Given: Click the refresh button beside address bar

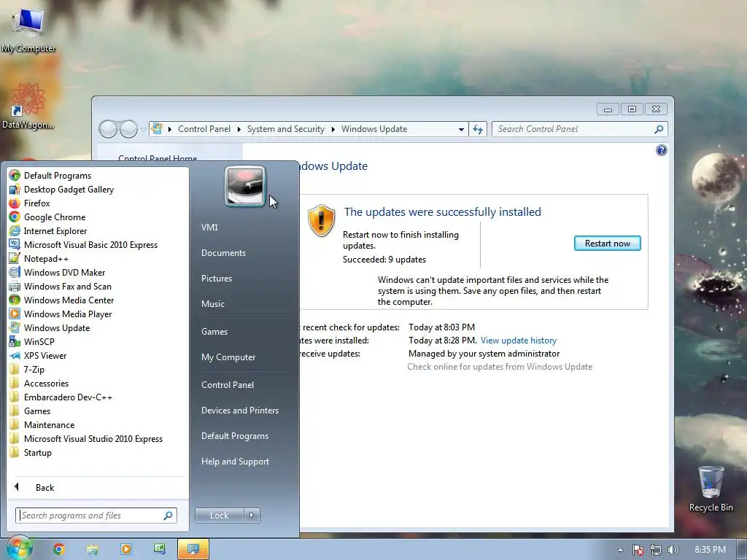Looking at the screenshot, I should point(478,129).
